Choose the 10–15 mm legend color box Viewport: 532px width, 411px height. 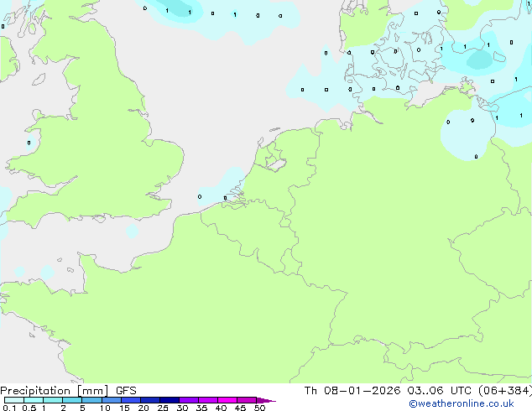click(111, 400)
